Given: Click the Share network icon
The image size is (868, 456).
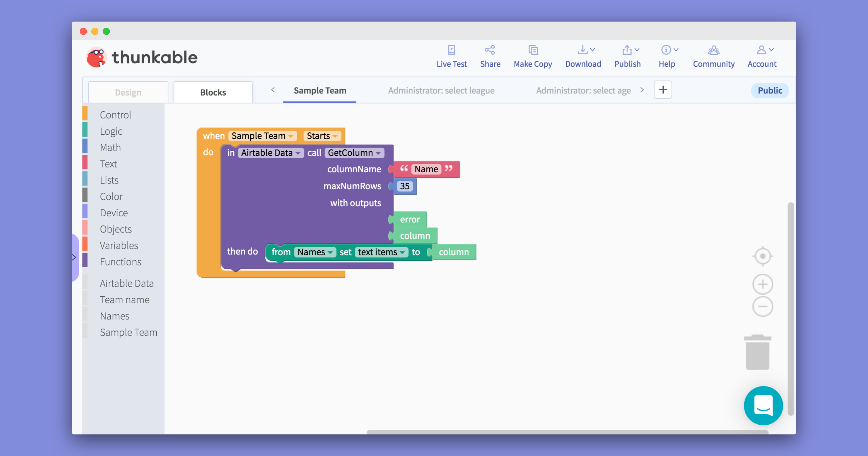Looking at the screenshot, I should point(490,50).
